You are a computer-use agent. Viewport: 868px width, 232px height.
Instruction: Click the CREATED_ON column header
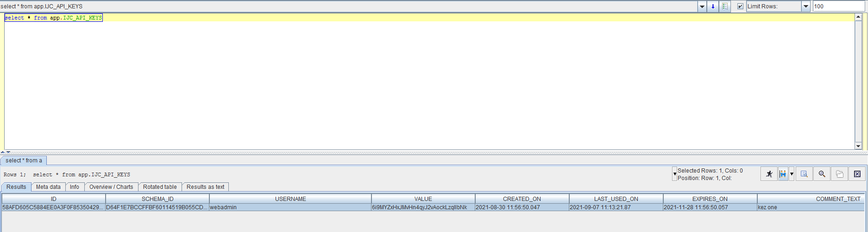pos(522,199)
